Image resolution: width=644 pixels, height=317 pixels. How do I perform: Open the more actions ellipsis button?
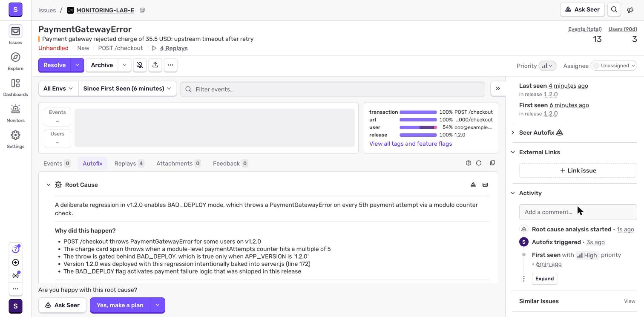click(170, 65)
